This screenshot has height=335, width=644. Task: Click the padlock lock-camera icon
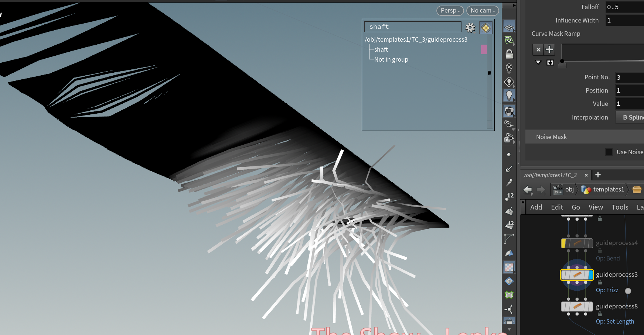pos(509,54)
